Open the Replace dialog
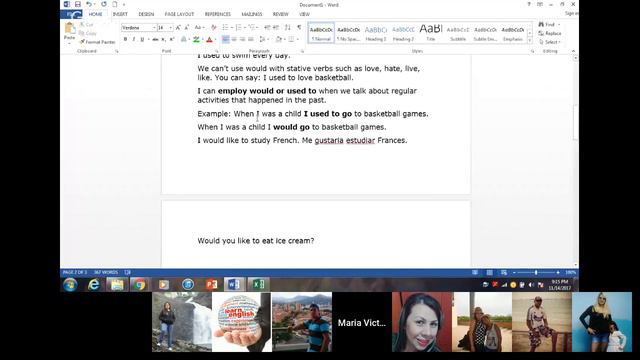Viewport: 640px width, 360px height. point(550,33)
